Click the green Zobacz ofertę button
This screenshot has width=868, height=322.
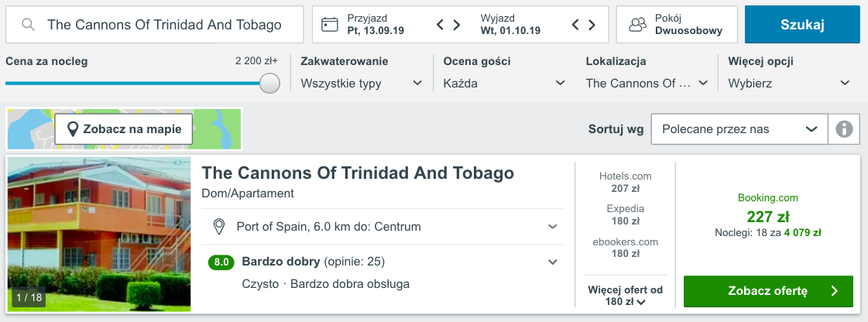768,291
